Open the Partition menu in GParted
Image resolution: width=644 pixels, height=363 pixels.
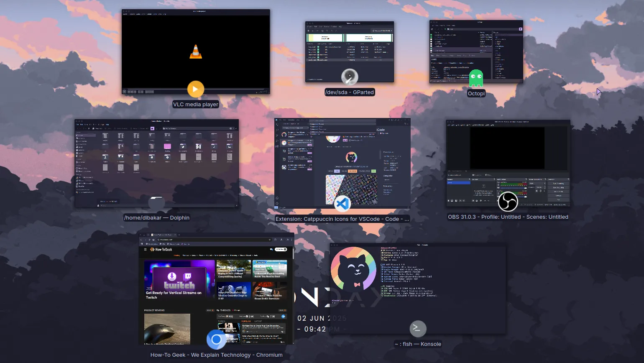click(334, 27)
